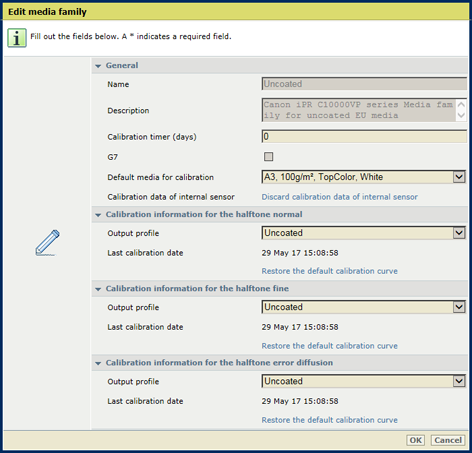Collapse the halftone fine calibration section

[98, 289]
